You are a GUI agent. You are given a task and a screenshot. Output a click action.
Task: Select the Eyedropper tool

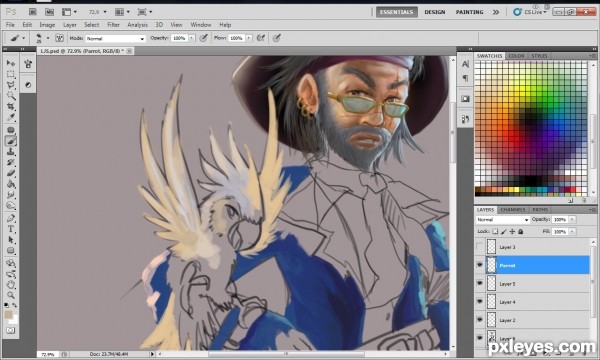tap(11, 117)
